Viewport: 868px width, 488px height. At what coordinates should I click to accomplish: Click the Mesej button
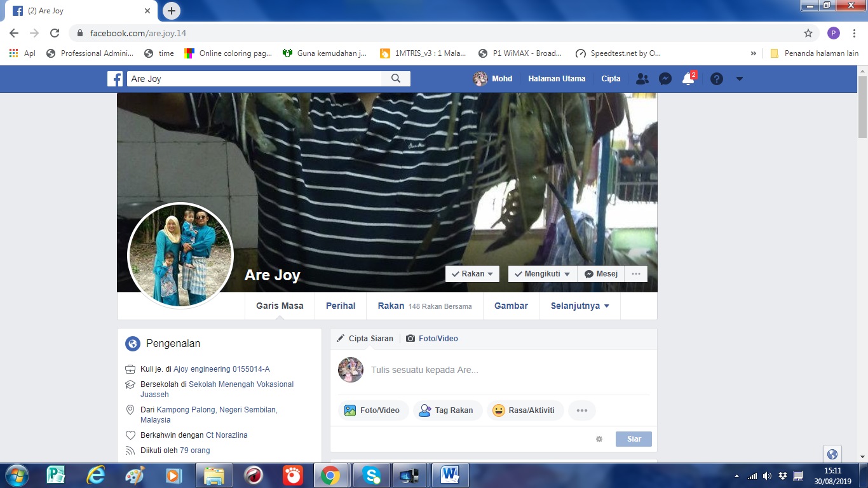pyautogui.click(x=600, y=274)
